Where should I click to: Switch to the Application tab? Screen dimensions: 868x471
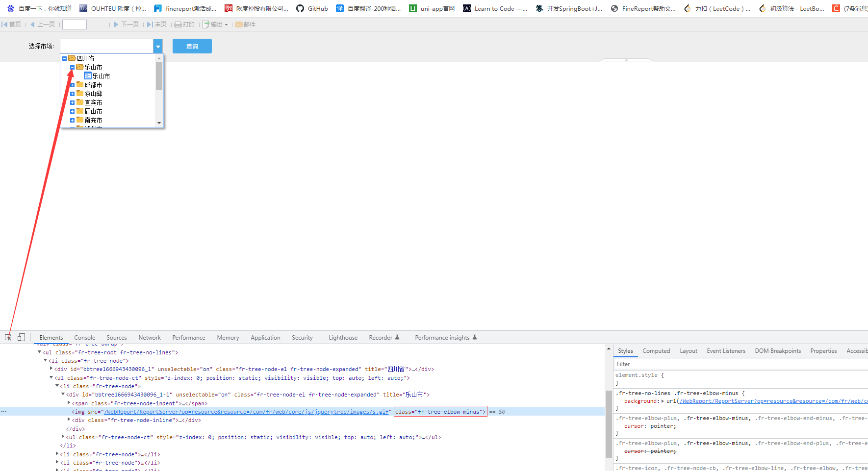click(265, 338)
